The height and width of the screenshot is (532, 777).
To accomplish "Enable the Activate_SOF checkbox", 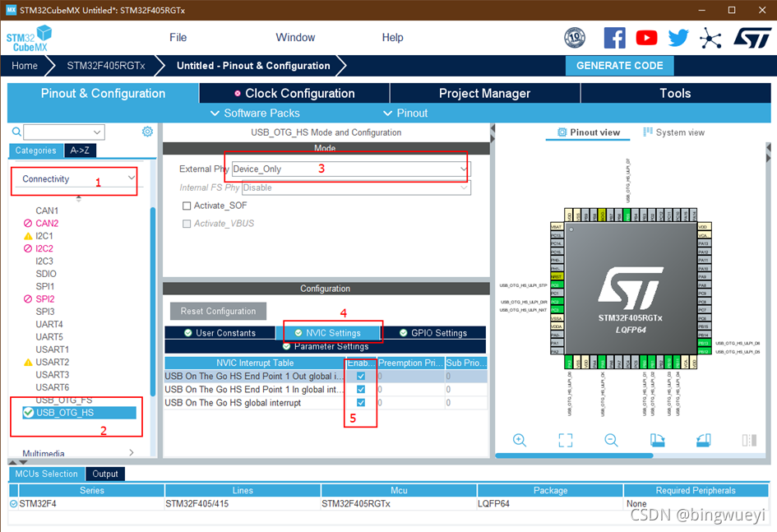I will point(187,206).
